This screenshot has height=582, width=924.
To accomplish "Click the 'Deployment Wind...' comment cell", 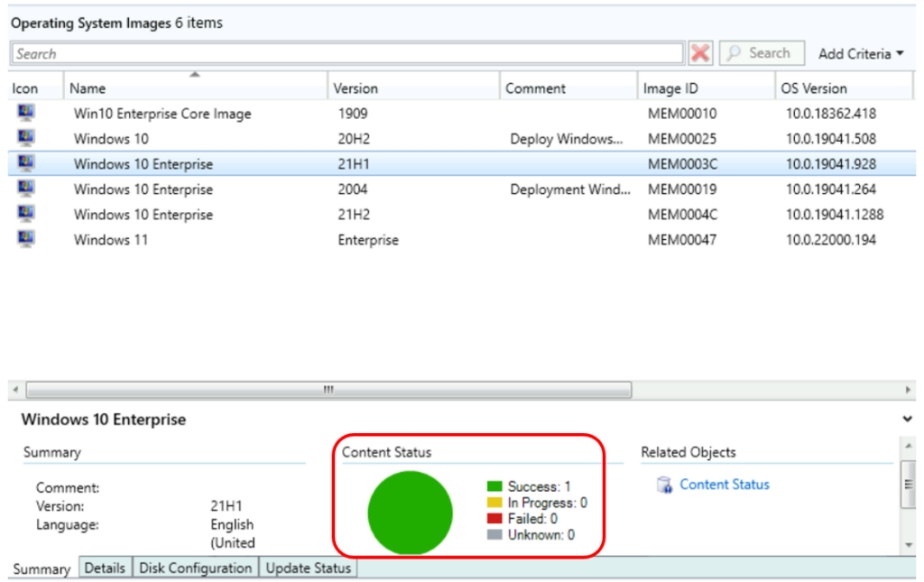I will click(570, 189).
